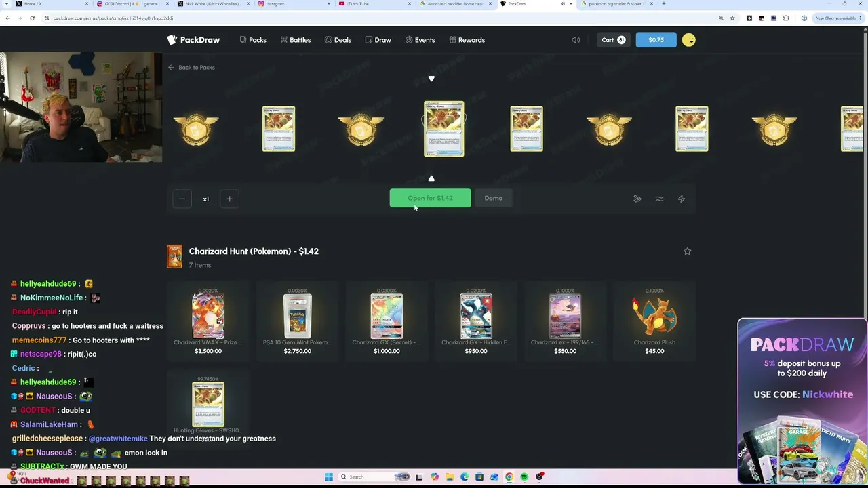Open the Events section
The width and height of the screenshot is (868, 488).
tap(420, 40)
